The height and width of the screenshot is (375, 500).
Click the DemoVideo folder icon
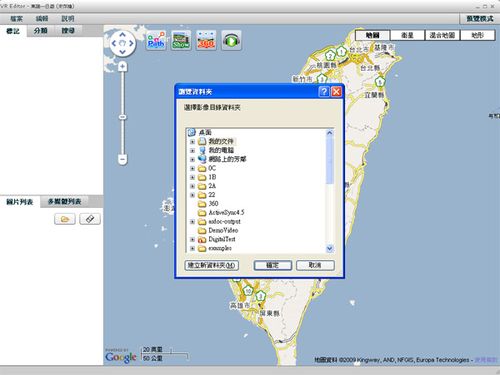coord(202,230)
